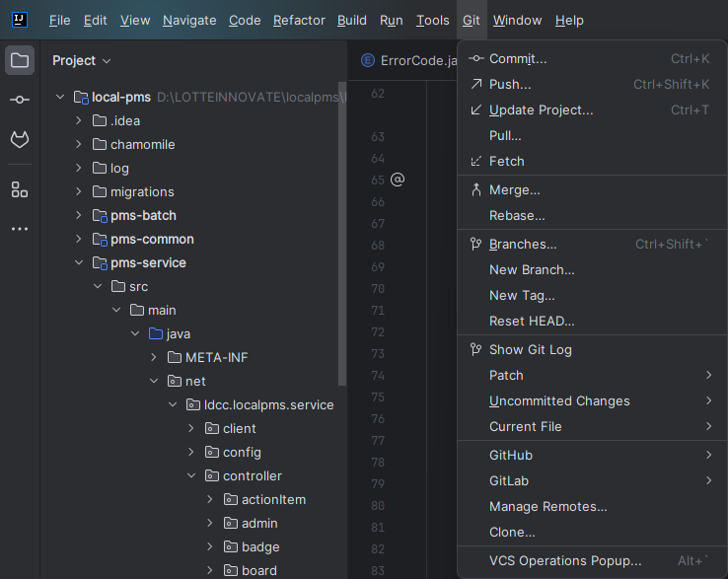Expand the Patch submenu
The height and width of the screenshot is (579, 728).
(x=592, y=375)
